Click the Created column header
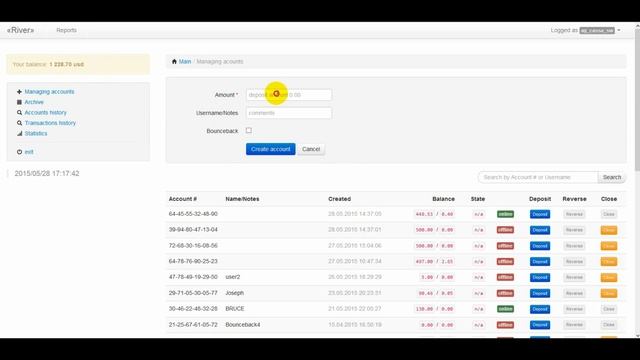 coord(340,199)
